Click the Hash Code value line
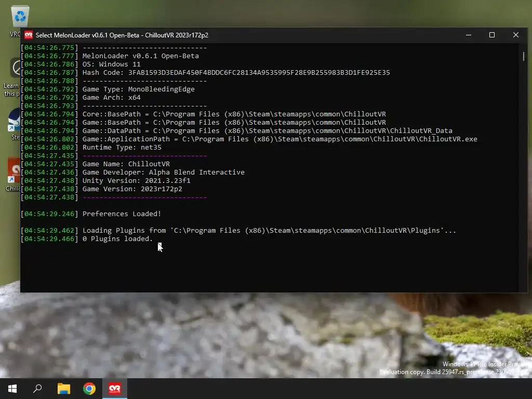The height and width of the screenshot is (399, 532). (236, 73)
